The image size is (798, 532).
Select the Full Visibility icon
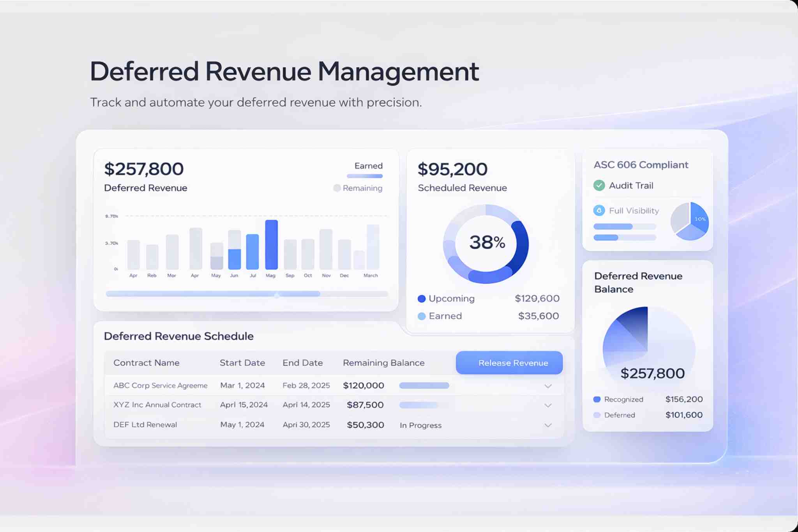[600, 211]
